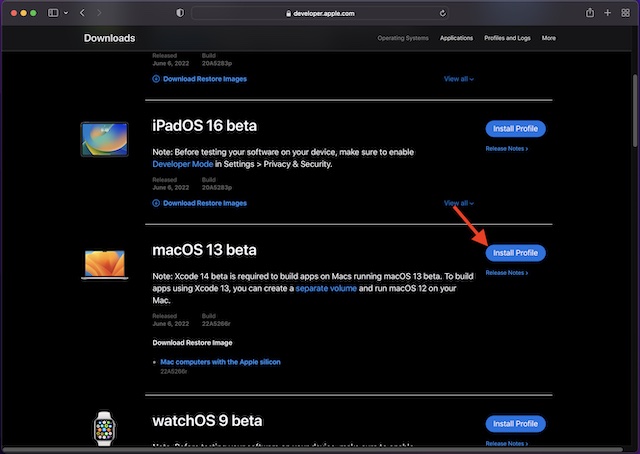Install Profile for macOS 13 beta
The width and height of the screenshot is (640, 454).
pos(515,253)
